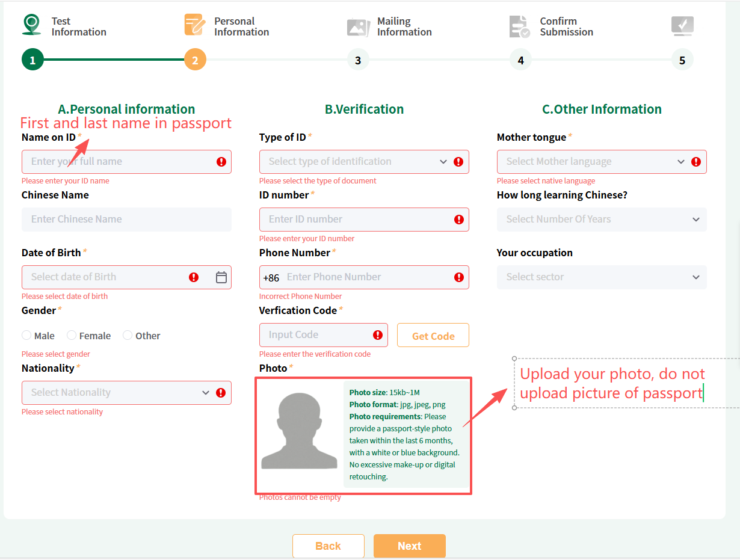Expand the Type of ID dropdown
Screen dimensions: 740x560
coord(355,162)
